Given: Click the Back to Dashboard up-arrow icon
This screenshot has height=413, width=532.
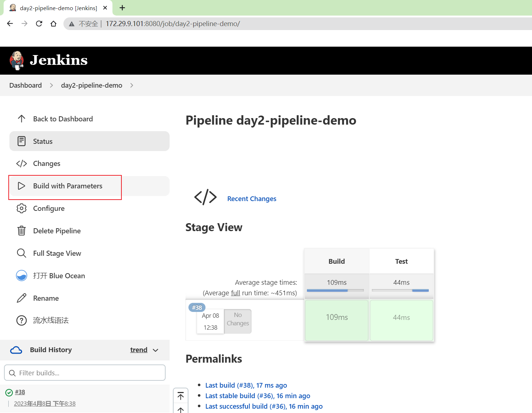Looking at the screenshot, I should point(21,119).
